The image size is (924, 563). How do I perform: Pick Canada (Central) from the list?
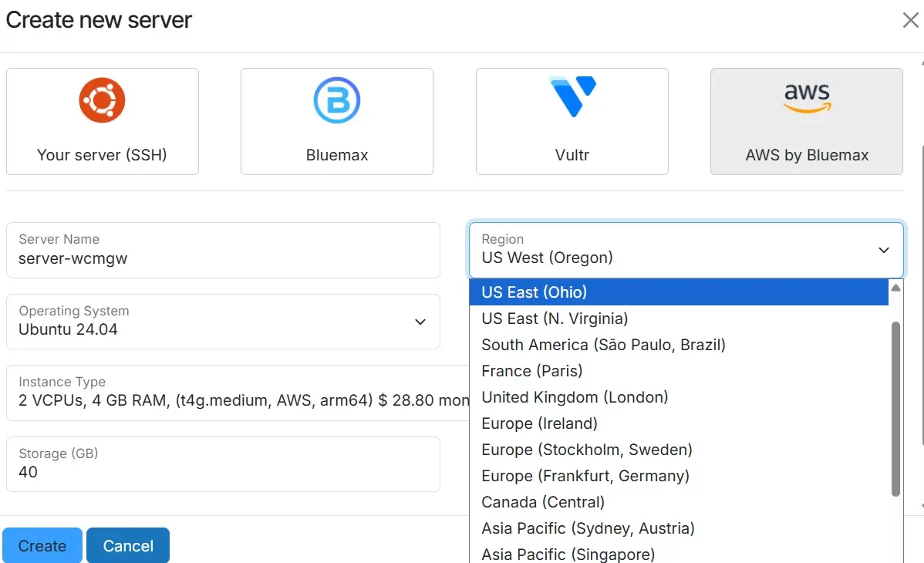point(543,502)
